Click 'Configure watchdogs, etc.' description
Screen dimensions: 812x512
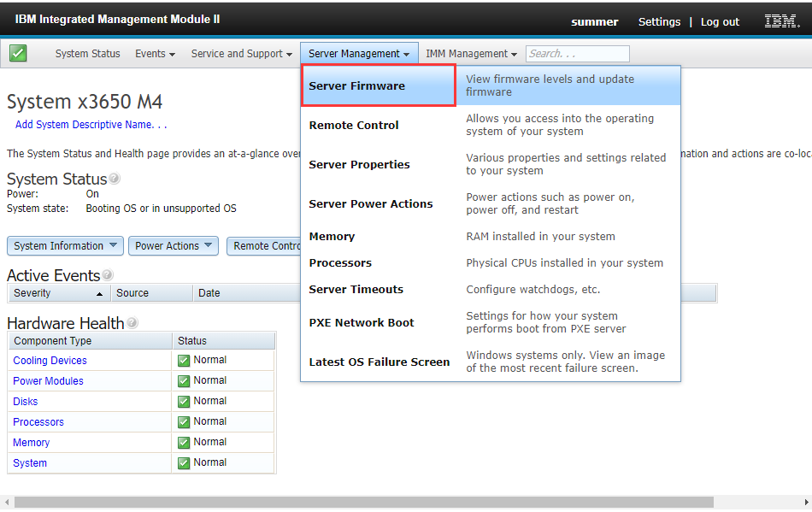(533, 290)
